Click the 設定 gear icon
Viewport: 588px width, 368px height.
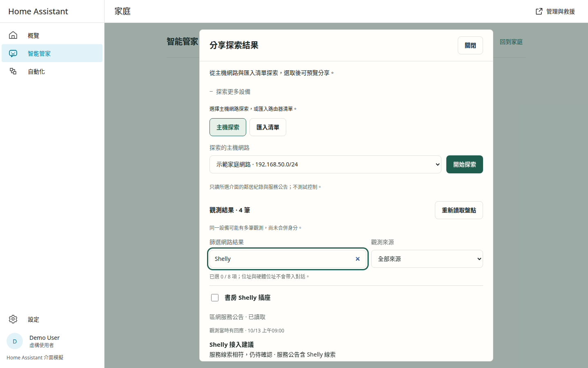[x=13, y=319]
